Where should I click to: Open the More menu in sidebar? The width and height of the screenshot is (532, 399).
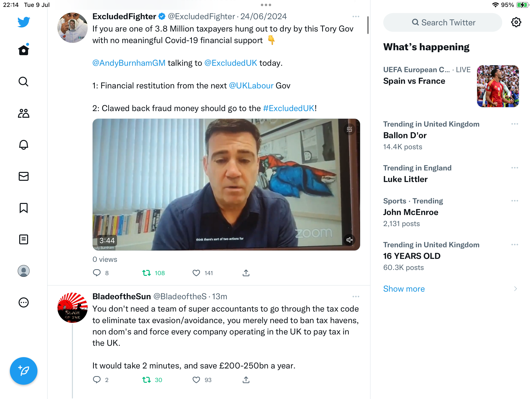coord(24,302)
